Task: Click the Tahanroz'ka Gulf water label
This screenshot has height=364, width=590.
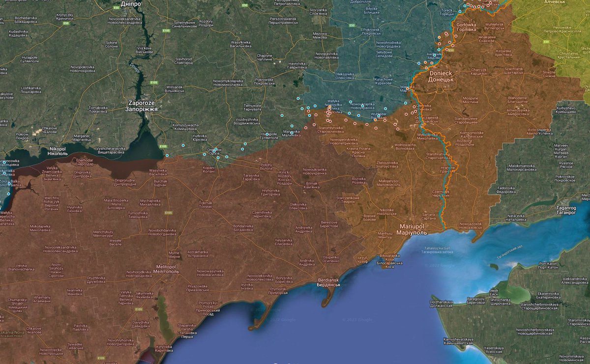Action: pyautogui.click(x=437, y=251)
